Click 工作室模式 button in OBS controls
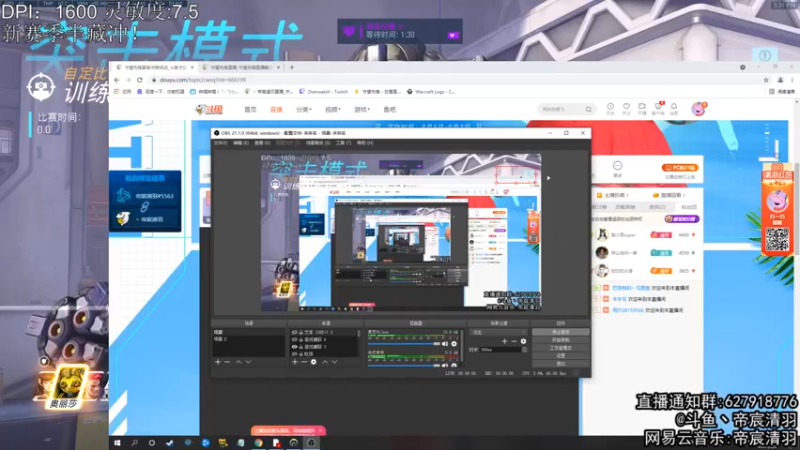The image size is (800, 450). click(x=561, y=348)
